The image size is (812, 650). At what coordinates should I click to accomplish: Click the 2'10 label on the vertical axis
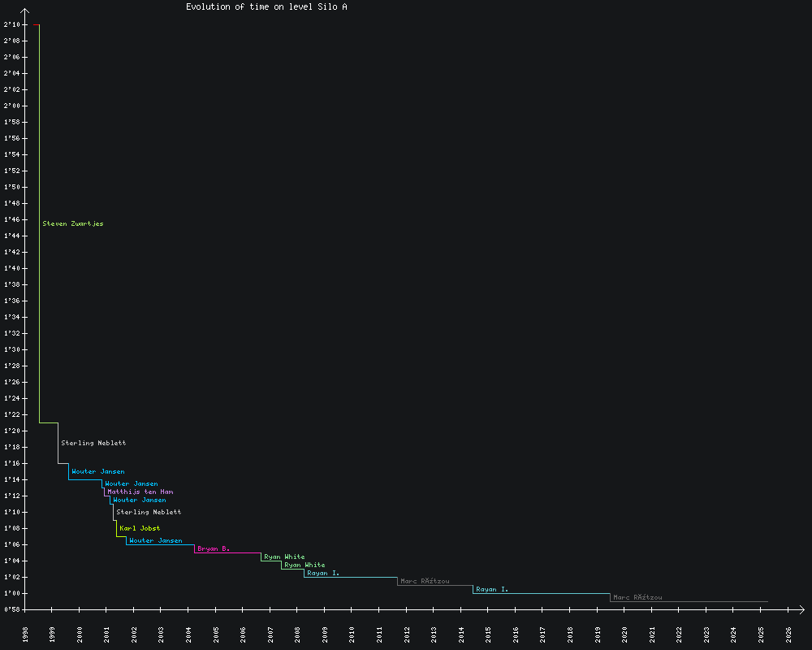coord(11,24)
